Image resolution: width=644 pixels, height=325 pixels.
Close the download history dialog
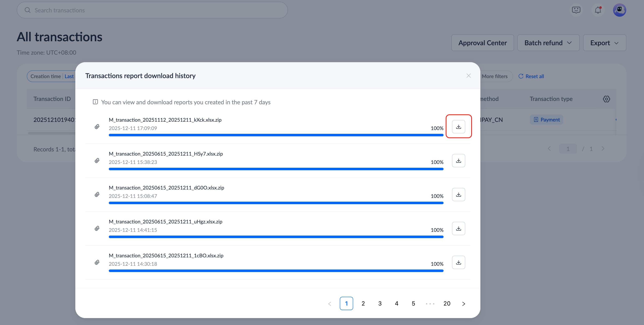(468, 76)
